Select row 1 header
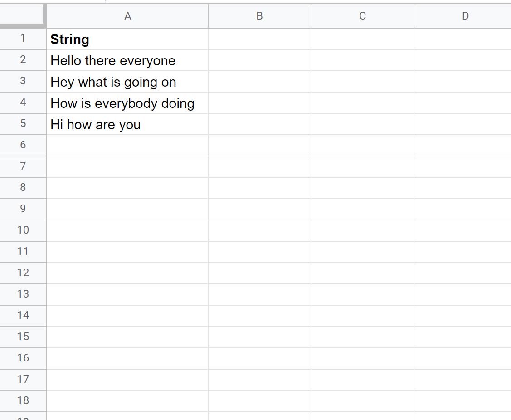This screenshot has width=511, height=420. (x=23, y=39)
